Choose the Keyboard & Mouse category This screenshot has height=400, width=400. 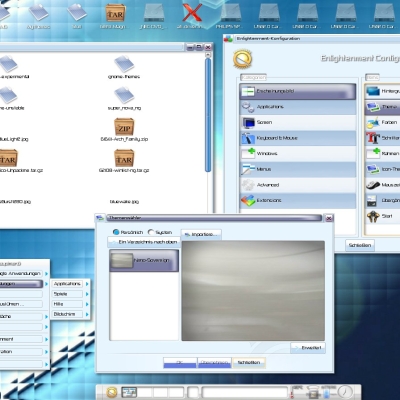pyautogui.click(x=298, y=138)
